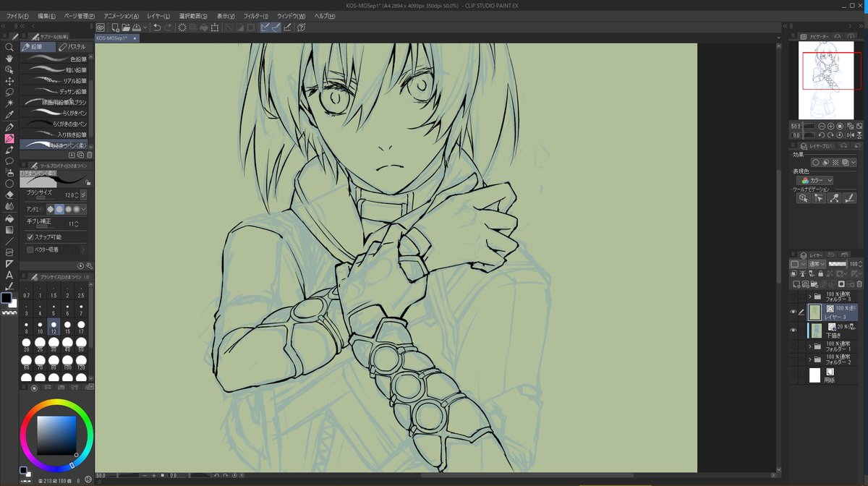The width and height of the screenshot is (868, 486).
Task: Create new canvas from command bar icon
Action: pyautogui.click(x=114, y=27)
